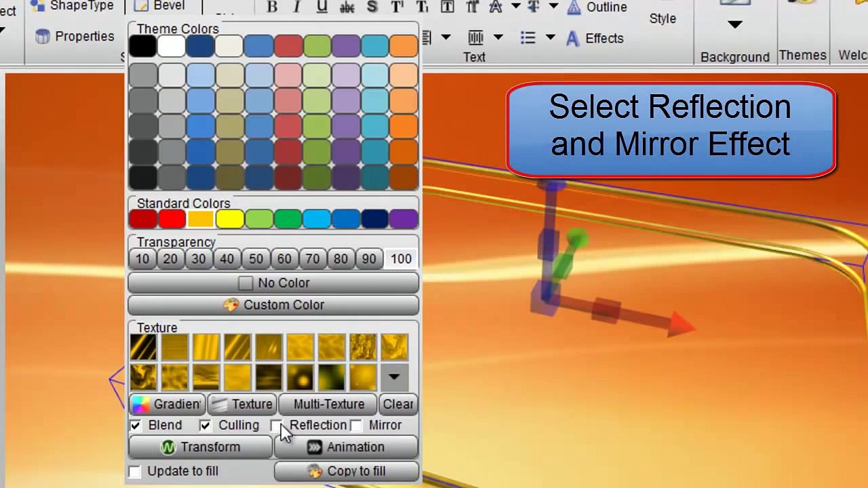Click the Gradient fill button

167,404
